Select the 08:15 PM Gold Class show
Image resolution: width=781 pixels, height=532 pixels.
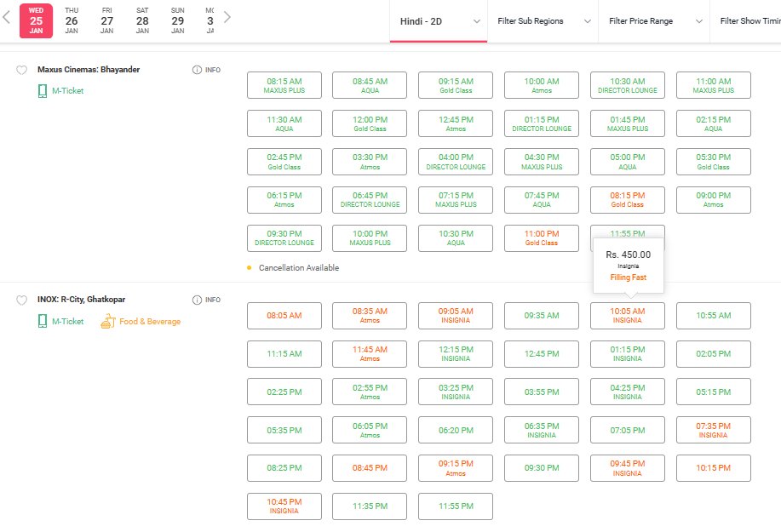(628, 199)
